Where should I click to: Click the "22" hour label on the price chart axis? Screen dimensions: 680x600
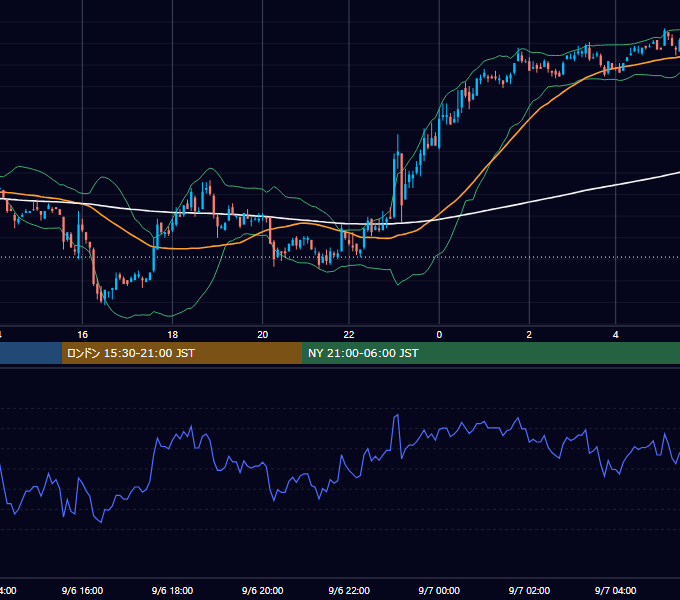pos(349,335)
